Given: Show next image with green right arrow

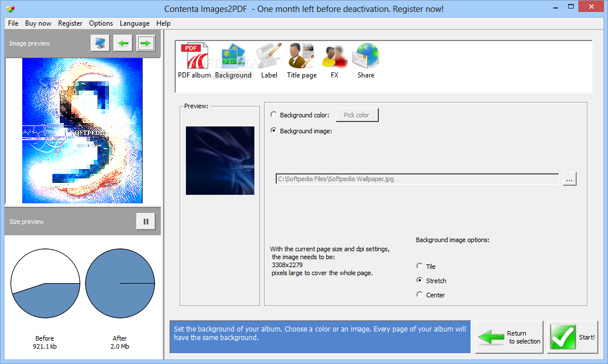Looking at the screenshot, I should [146, 43].
